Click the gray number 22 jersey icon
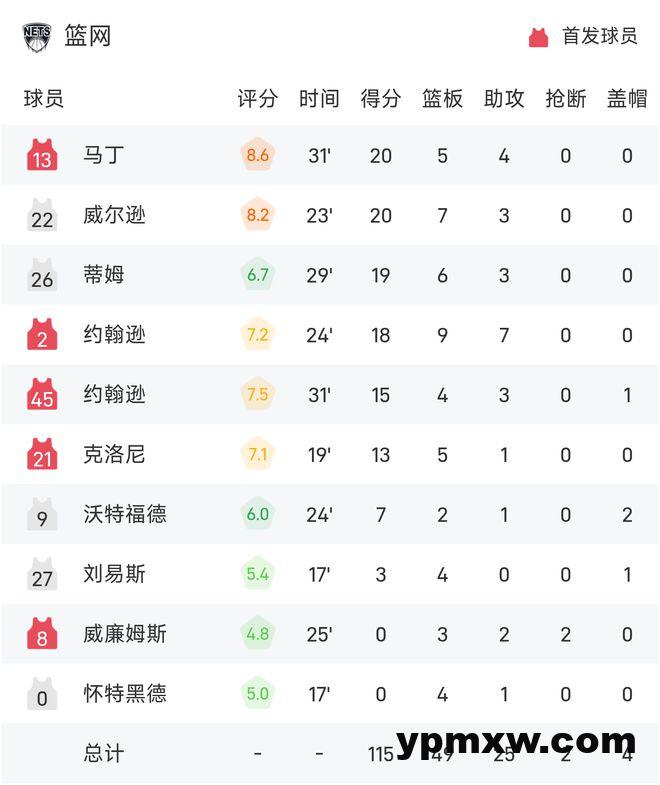The width and height of the screenshot is (660, 785). point(42,216)
